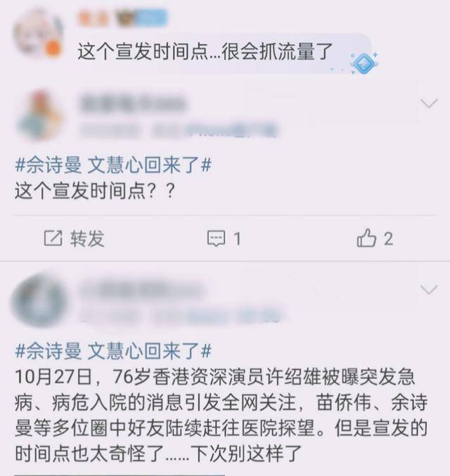Viewport: 450px width, 476px height.
Task: Tap the repost square-arrow icon beside 转发
Action: 53,238
